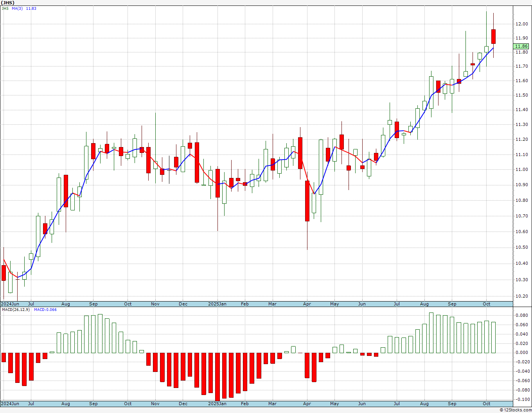Click the 11.10 price axis label
Screen dimensions: 532x413
click(x=522, y=154)
